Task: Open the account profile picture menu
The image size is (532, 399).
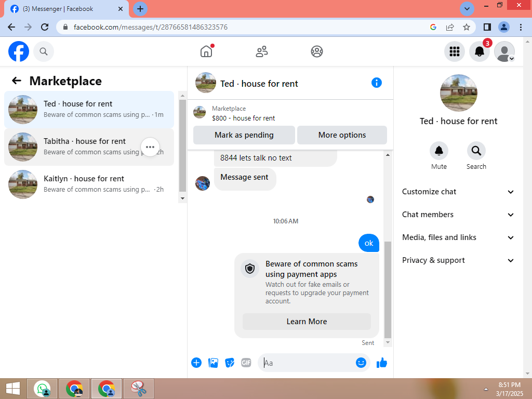Action: (x=504, y=51)
